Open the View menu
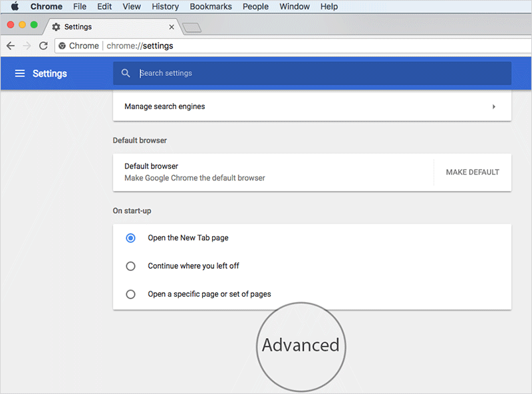The width and height of the screenshot is (532, 394). click(x=132, y=7)
